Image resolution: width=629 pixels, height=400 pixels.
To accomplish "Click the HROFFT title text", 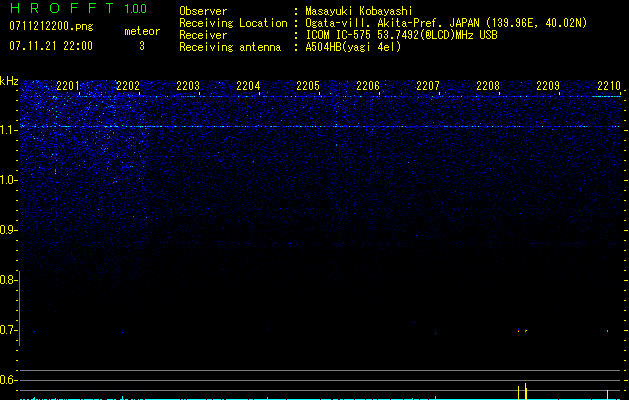I will pyautogui.click(x=62, y=8).
